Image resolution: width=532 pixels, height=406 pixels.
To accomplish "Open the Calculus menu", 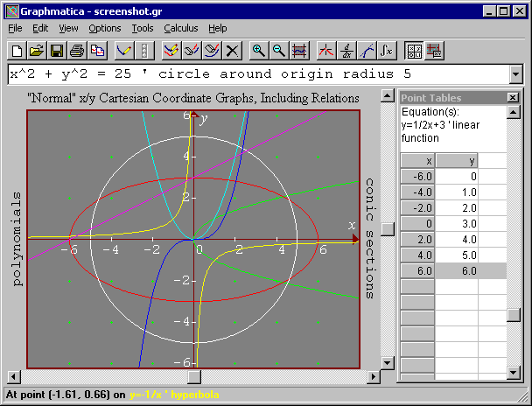I will 180,28.
